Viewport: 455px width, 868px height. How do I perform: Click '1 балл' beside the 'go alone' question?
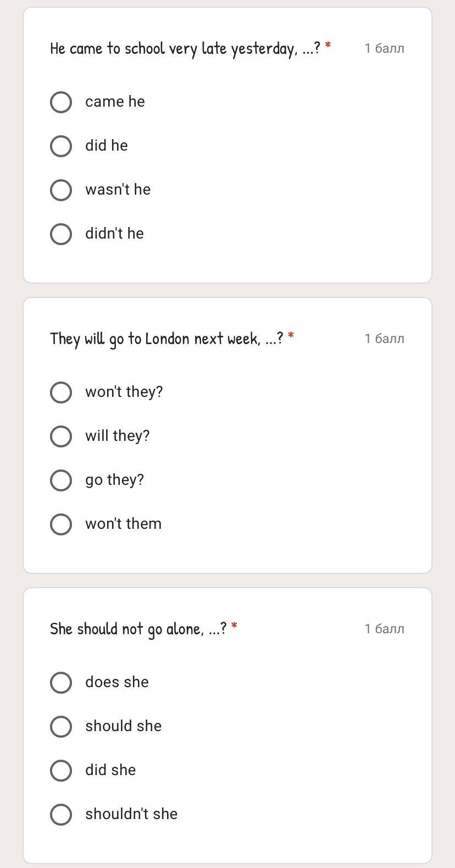click(384, 629)
